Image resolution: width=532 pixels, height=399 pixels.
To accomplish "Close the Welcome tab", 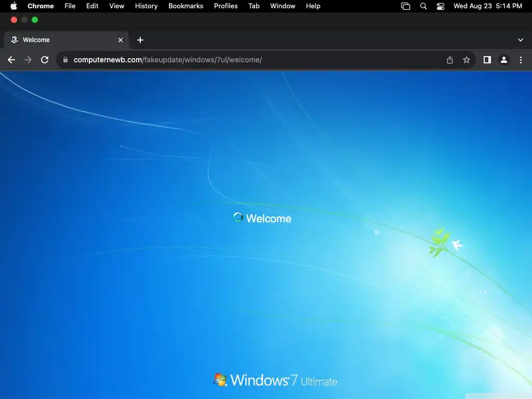I will click(x=121, y=40).
